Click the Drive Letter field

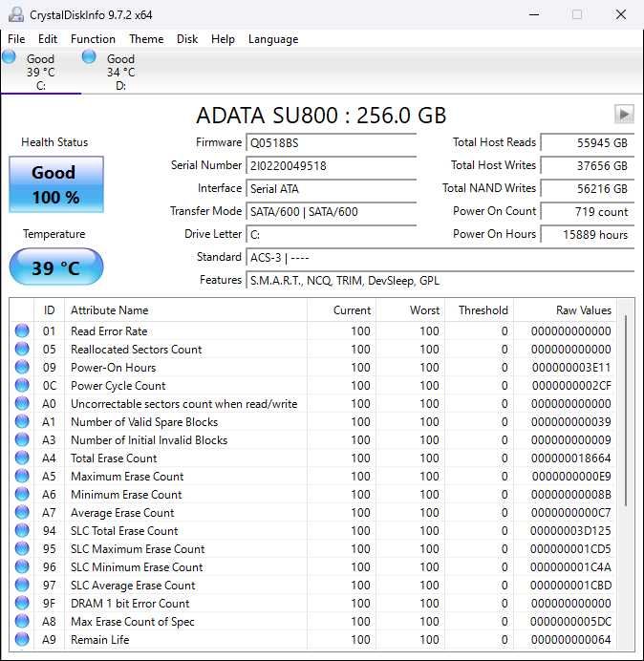[331, 234]
